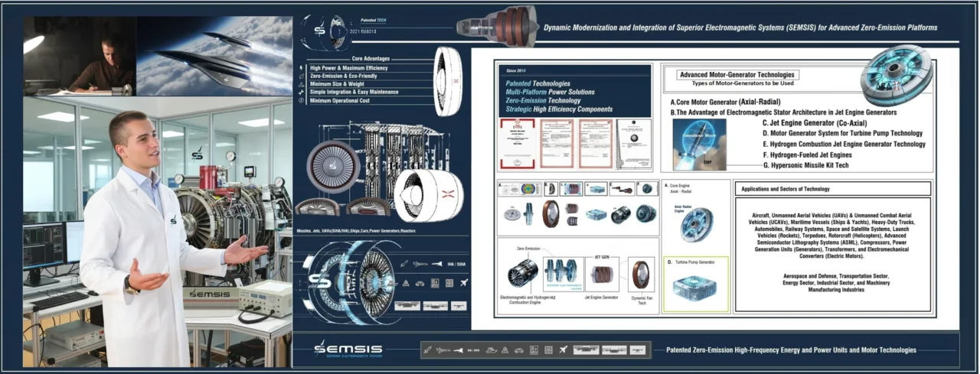Click the Applications and Sectors of Technology header
This screenshot has width=980, height=374.
[832, 188]
